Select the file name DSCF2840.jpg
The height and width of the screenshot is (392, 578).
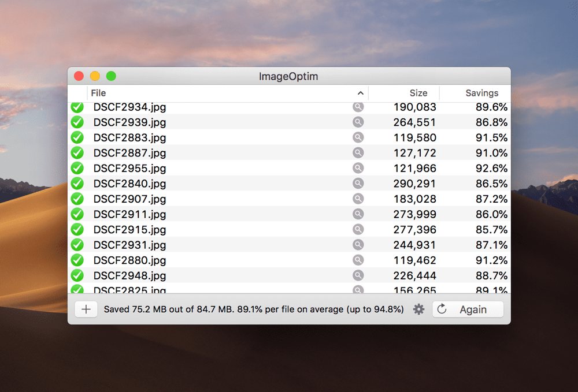tap(129, 184)
